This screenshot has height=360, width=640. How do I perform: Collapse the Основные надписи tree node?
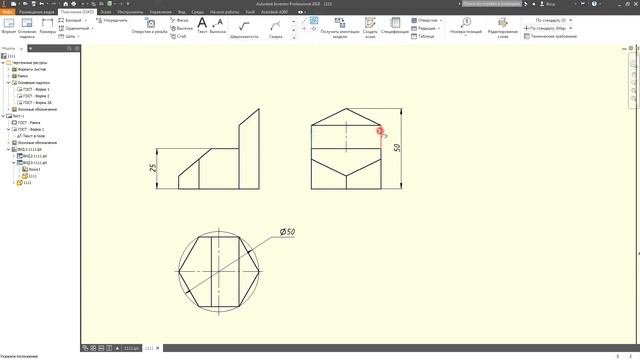click(x=8, y=82)
